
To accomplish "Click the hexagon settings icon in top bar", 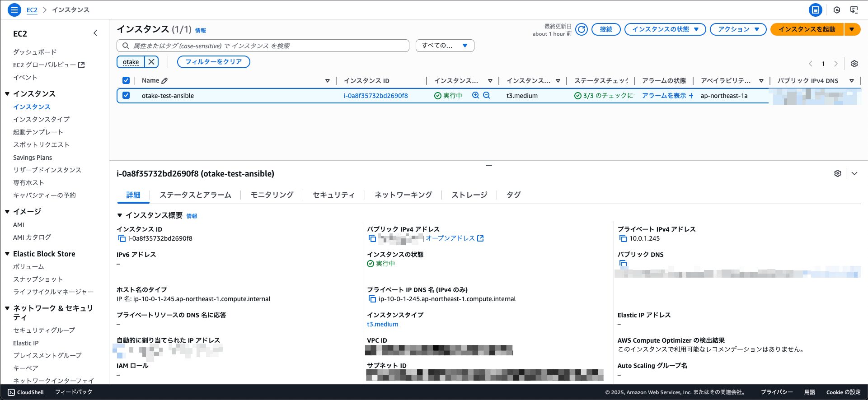I will pyautogui.click(x=837, y=9).
